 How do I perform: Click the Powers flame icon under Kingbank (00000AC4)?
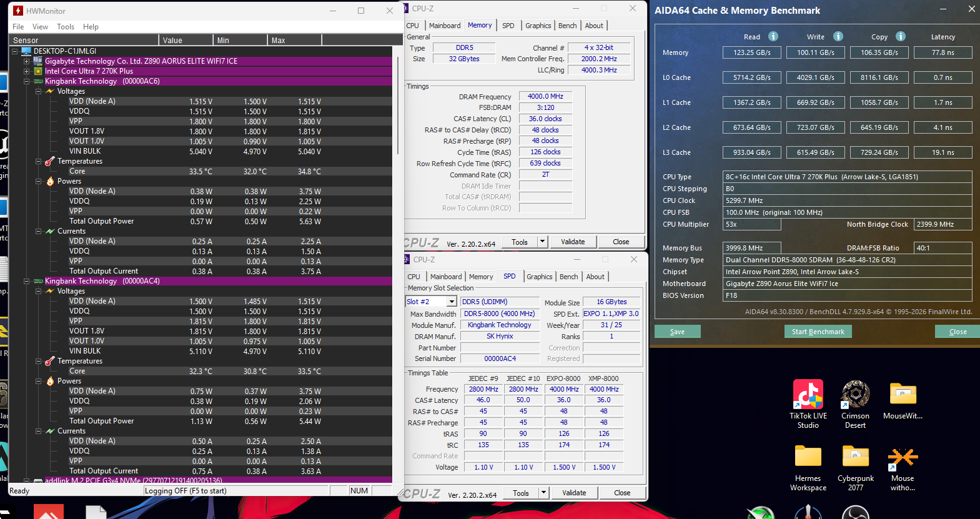point(50,381)
